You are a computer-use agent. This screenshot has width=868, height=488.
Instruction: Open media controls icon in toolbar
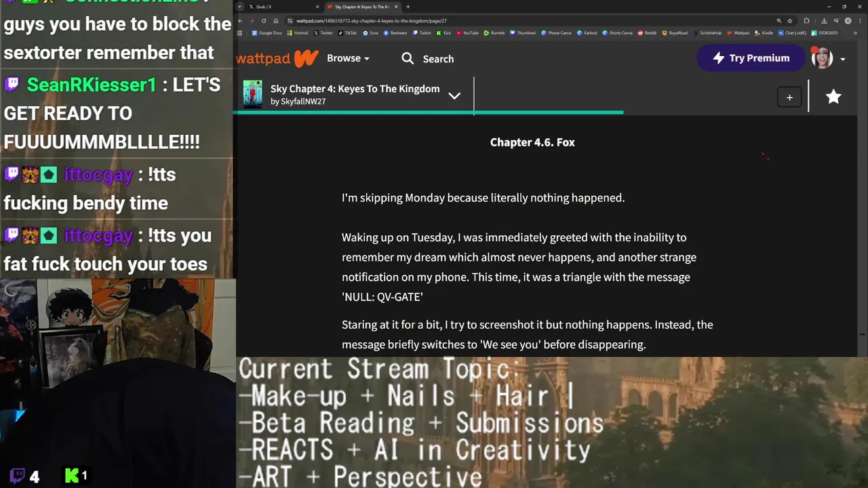click(836, 21)
